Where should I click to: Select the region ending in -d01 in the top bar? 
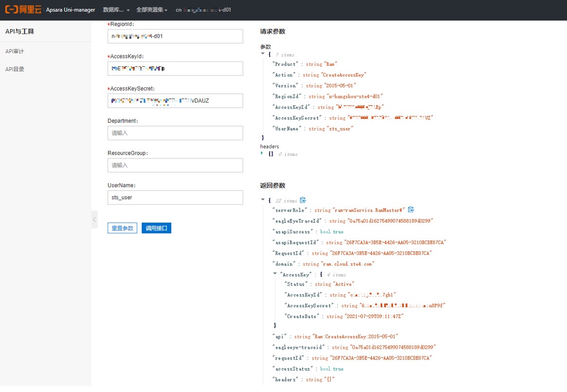click(x=203, y=10)
